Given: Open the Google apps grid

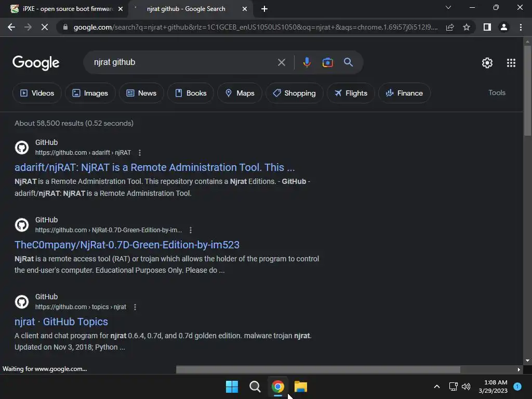Looking at the screenshot, I should pyautogui.click(x=511, y=63).
